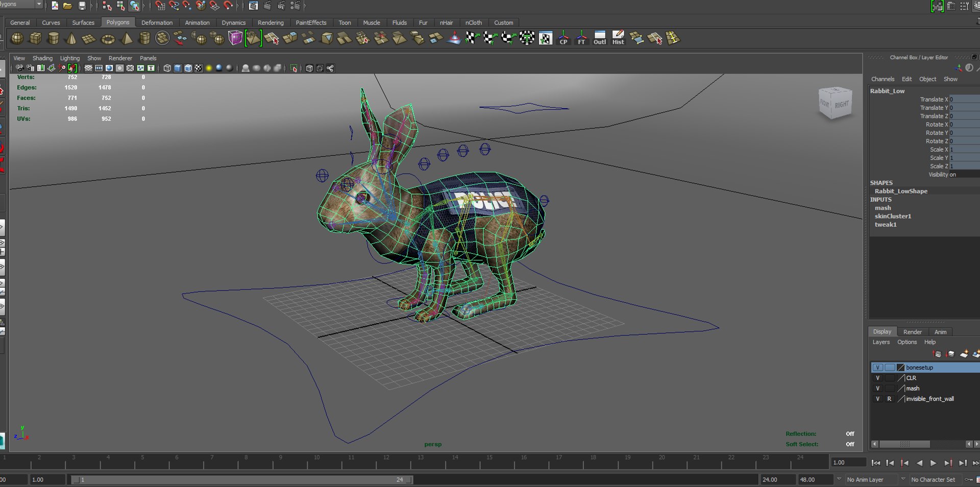The width and height of the screenshot is (980, 487).
Task: Toggle visibility of CLR layer
Action: pyautogui.click(x=877, y=378)
